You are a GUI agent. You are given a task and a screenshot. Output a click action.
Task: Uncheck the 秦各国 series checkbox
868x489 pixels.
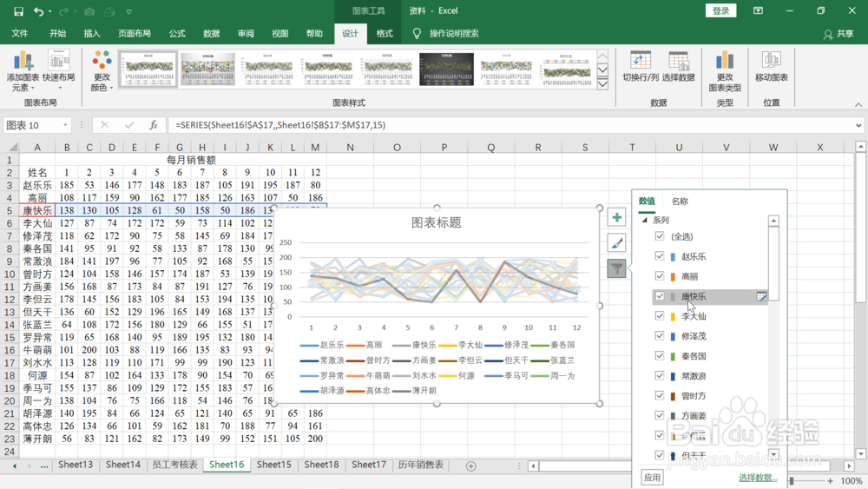(x=660, y=355)
